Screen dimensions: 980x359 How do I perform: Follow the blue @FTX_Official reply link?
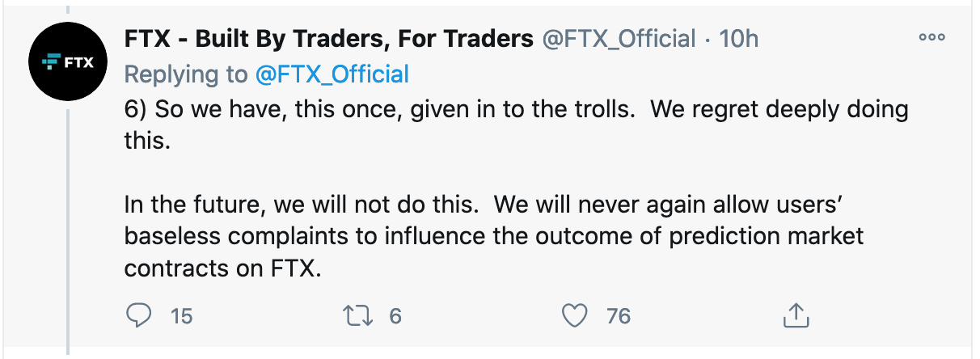click(332, 74)
